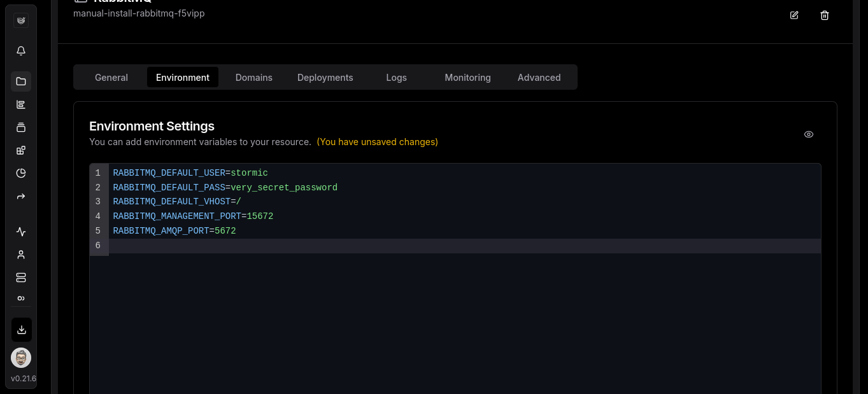Switch to the Advanced tab
Screen dimensions: 868x394
click(x=539, y=77)
